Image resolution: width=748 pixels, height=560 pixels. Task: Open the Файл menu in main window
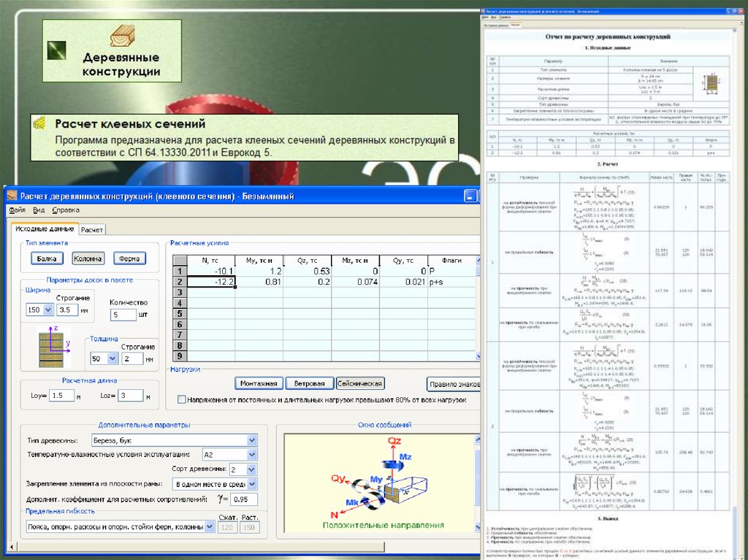click(17, 210)
